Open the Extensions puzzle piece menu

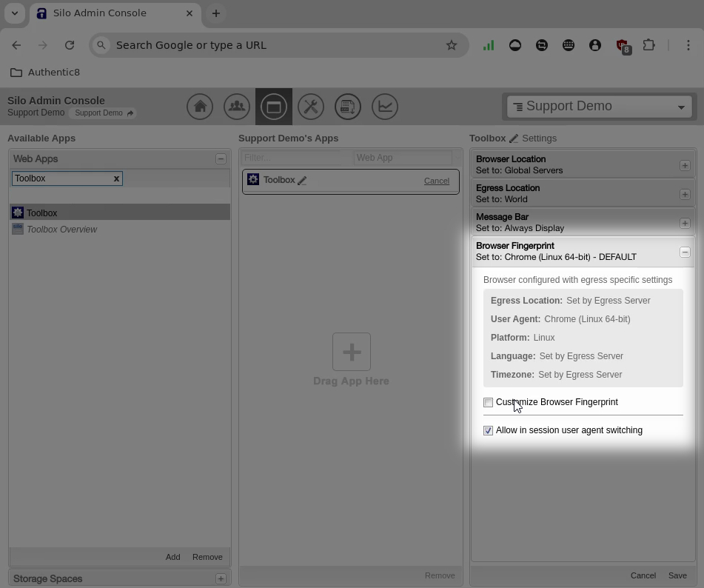click(x=648, y=45)
